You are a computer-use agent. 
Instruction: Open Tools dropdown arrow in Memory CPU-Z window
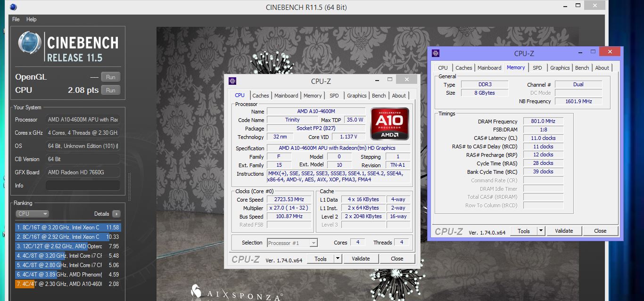(x=541, y=231)
